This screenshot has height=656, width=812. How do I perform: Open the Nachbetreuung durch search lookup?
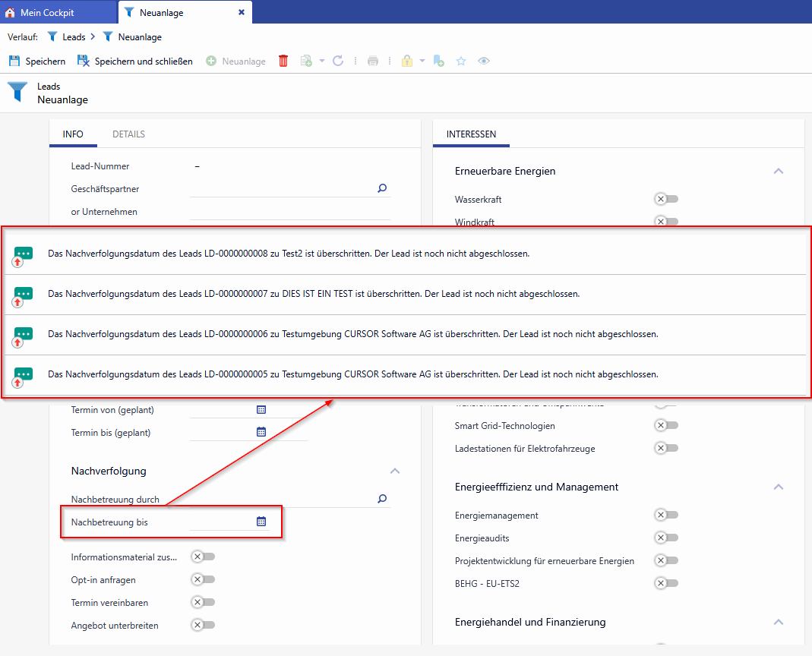click(x=382, y=499)
